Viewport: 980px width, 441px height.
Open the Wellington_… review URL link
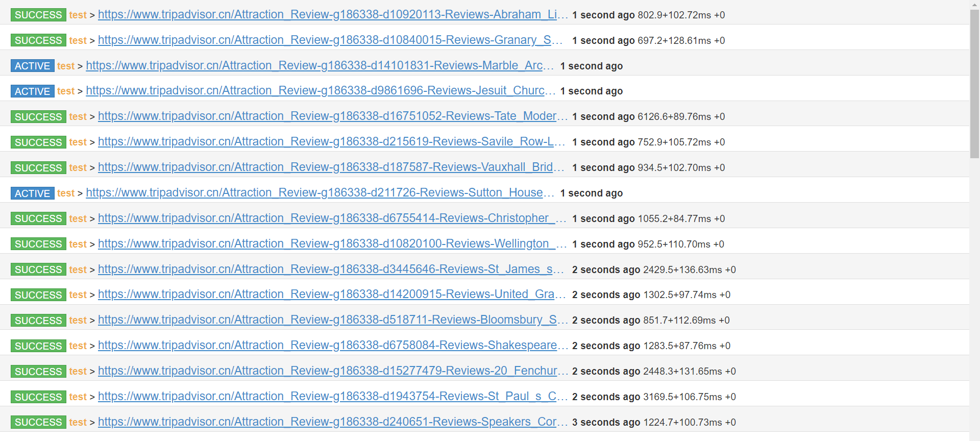click(x=332, y=244)
